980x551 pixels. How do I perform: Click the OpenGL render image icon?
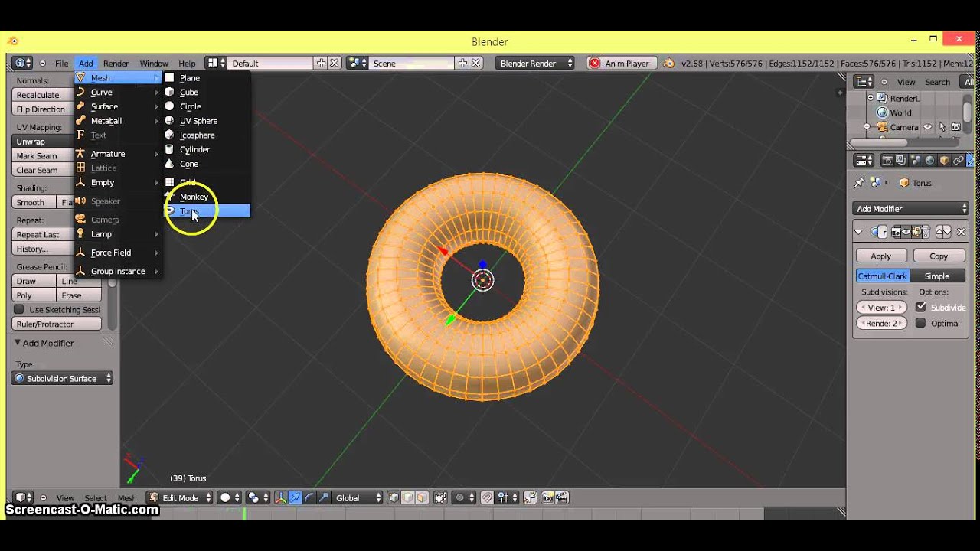point(548,497)
